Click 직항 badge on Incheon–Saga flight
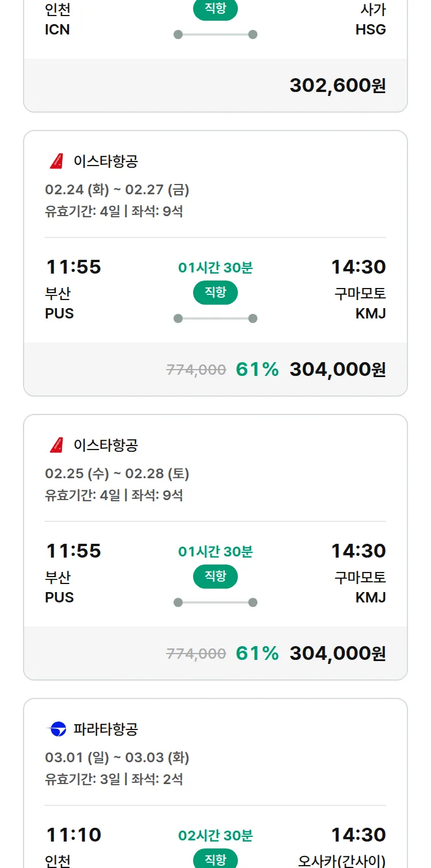 (x=215, y=9)
